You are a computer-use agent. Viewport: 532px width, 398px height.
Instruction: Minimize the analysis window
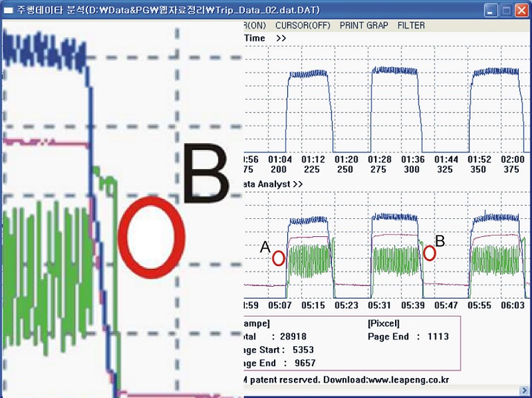click(490, 10)
